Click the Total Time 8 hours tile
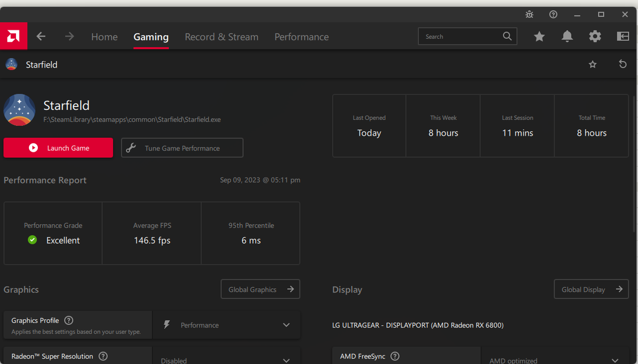This screenshot has width=638, height=364. [x=592, y=126]
